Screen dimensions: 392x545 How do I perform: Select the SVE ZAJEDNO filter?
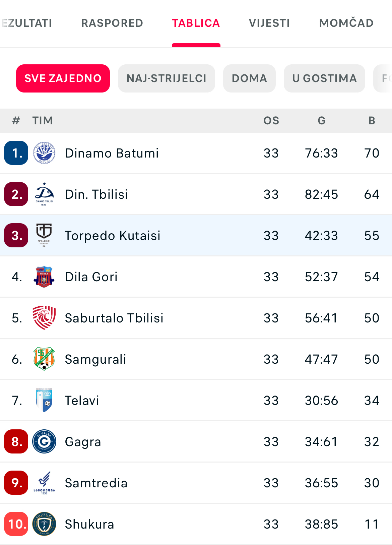(x=63, y=78)
